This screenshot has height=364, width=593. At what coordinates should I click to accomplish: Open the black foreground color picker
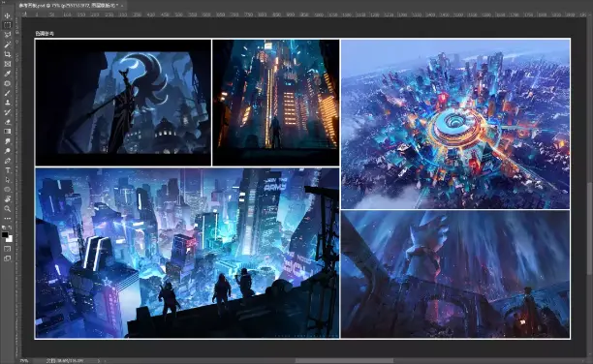[x=5, y=235]
